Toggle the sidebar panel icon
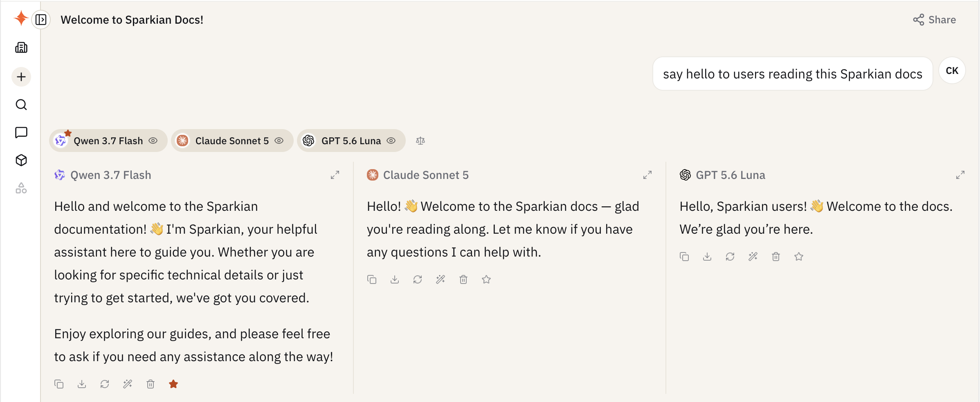Screen dimensions: 980x402 click(41, 20)
